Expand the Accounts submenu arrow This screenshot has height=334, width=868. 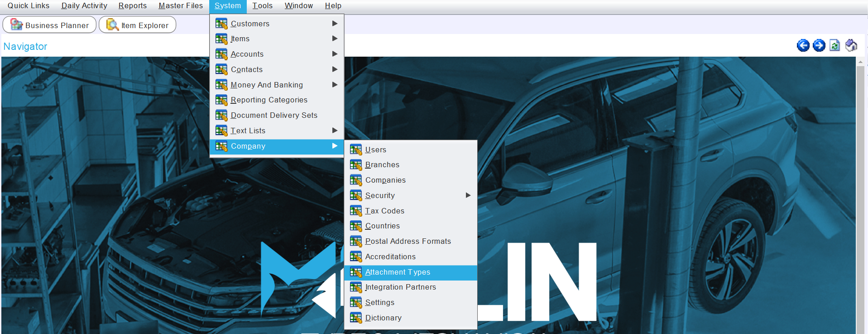pyautogui.click(x=335, y=54)
